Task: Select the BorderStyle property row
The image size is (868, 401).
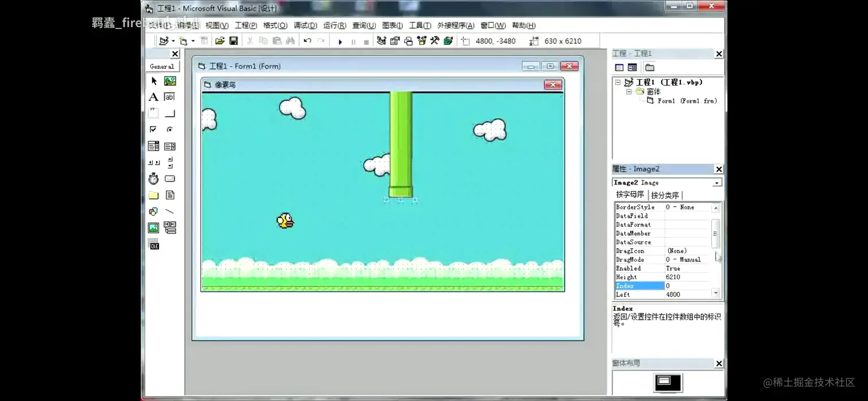Action: [662, 207]
